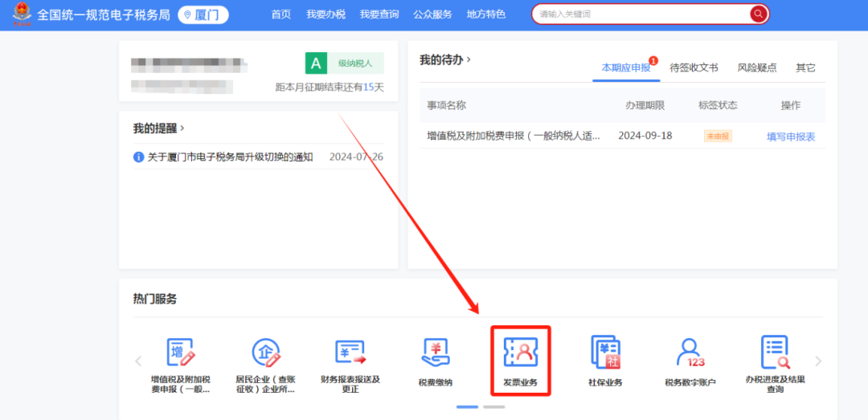
Task: Click 办理期限 column header
Action: pyautogui.click(x=645, y=105)
